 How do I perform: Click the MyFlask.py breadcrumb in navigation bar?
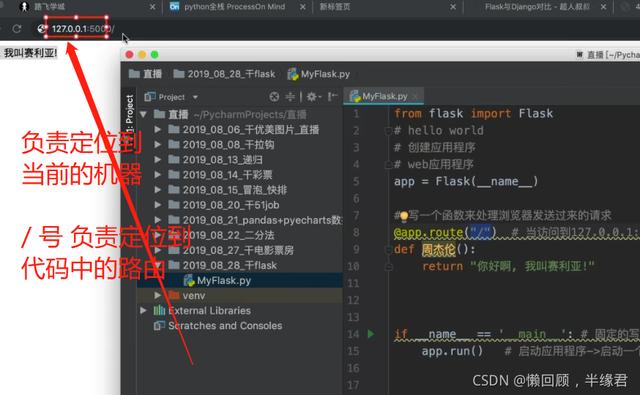pos(319,74)
